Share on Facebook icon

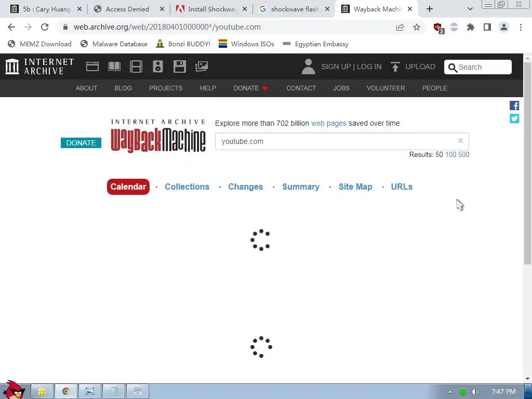[514, 105]
